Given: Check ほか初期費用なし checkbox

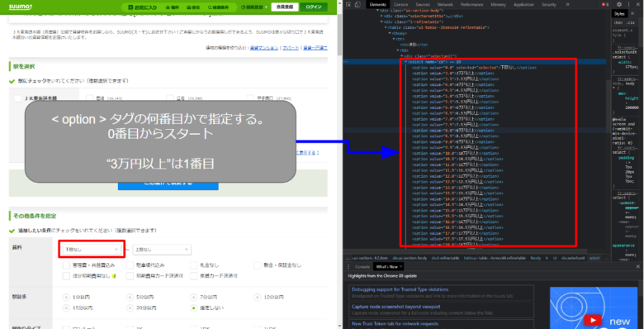Looking at the screenshot, I should 67,276.
